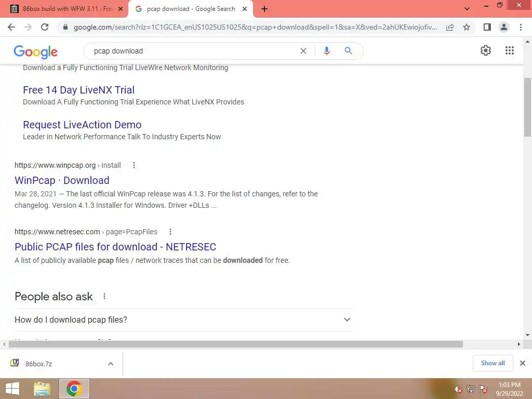This screenshot has width=532, height=399.
Task: Click the Download A Fully Functioning Trial Experience text
Action: (x=134, y=102)
